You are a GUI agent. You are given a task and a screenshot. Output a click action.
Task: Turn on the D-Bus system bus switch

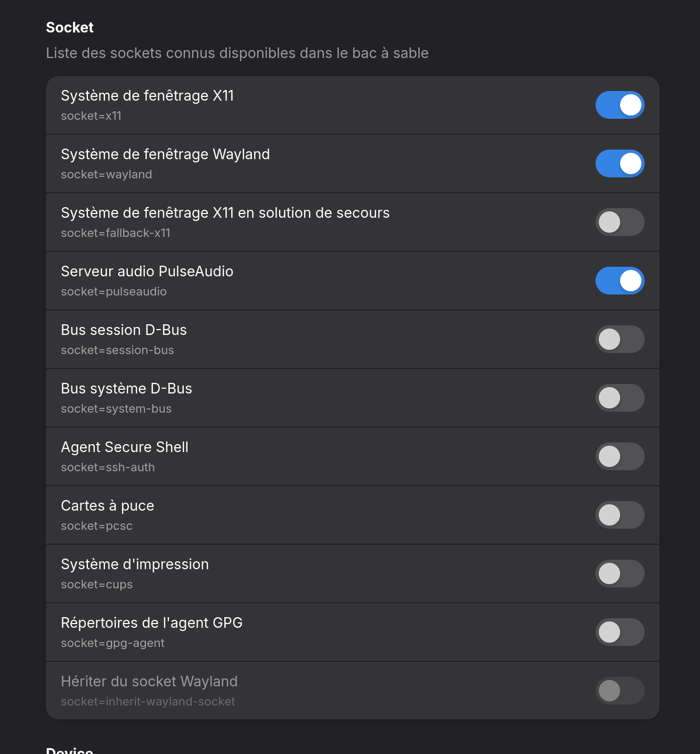coord(620,398)
